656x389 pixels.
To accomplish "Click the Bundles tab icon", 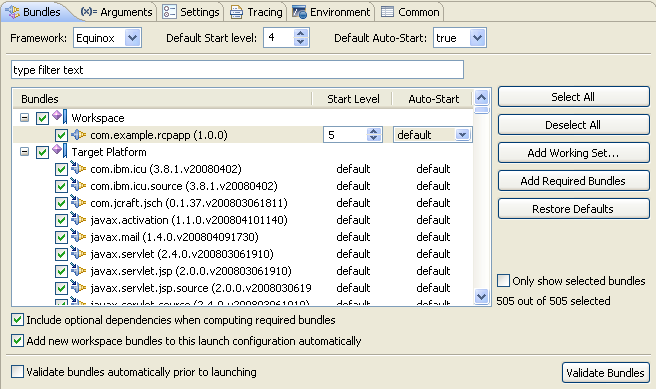I will coord(13,12).
